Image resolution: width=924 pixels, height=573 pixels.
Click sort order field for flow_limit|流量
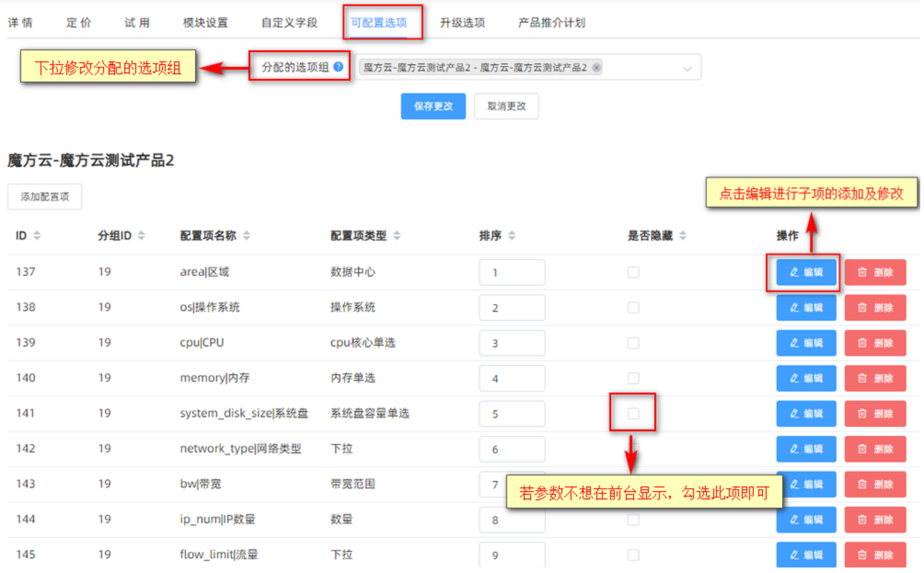click(512, 555)
